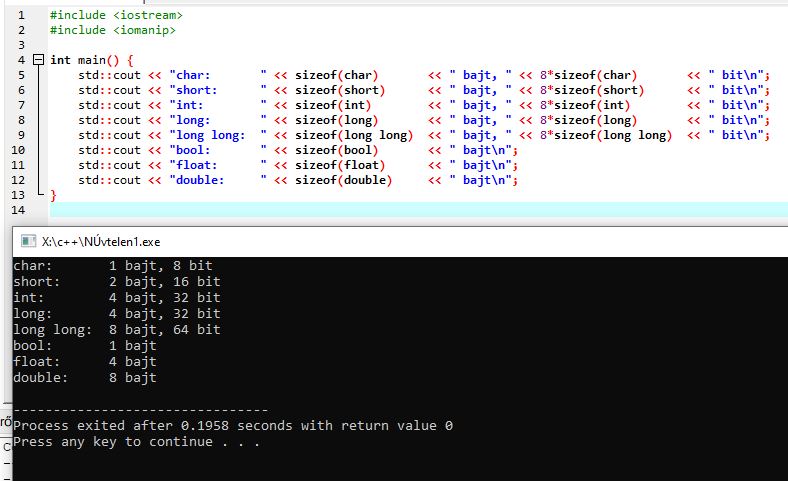Viewport: 788px width, 481px height.
Task: Click 8*sizeof(short) on line 6
Action: (592, 90)
